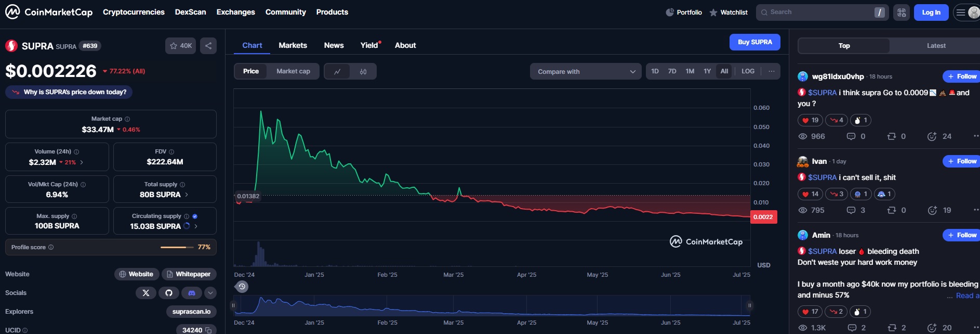This screenshot has width=980, height=334.
Task: Show info for Vol/Mkt Cap (24h)
Action: pos(83,185)
